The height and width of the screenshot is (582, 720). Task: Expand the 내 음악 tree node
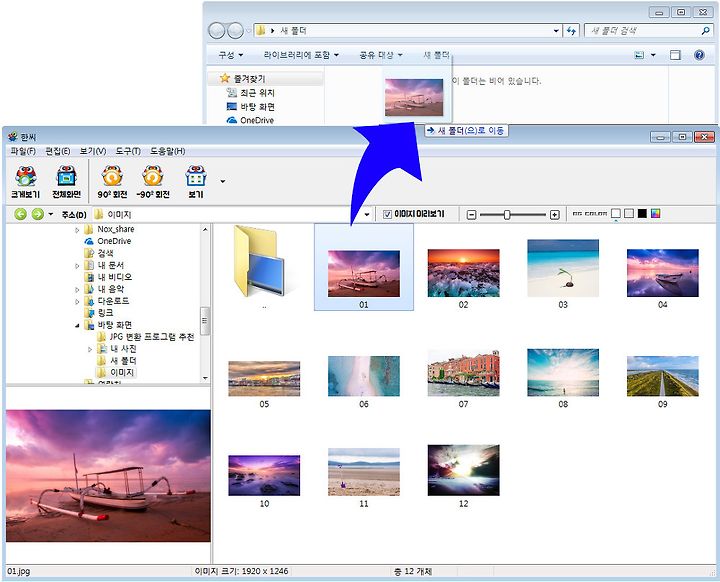[x=77, y=289]
